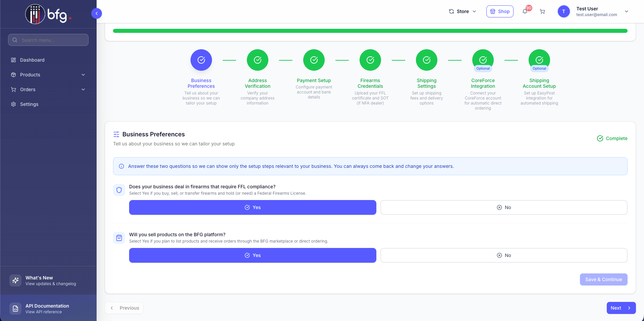Click the Shop button in header
The width and height of the screenshot is (644, 321).
coord(500,11)
